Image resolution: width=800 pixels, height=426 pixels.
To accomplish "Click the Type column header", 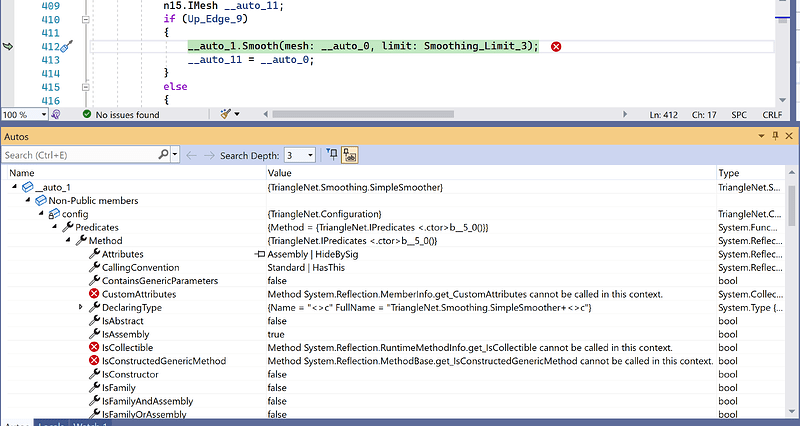I will [x=729, y=173].
